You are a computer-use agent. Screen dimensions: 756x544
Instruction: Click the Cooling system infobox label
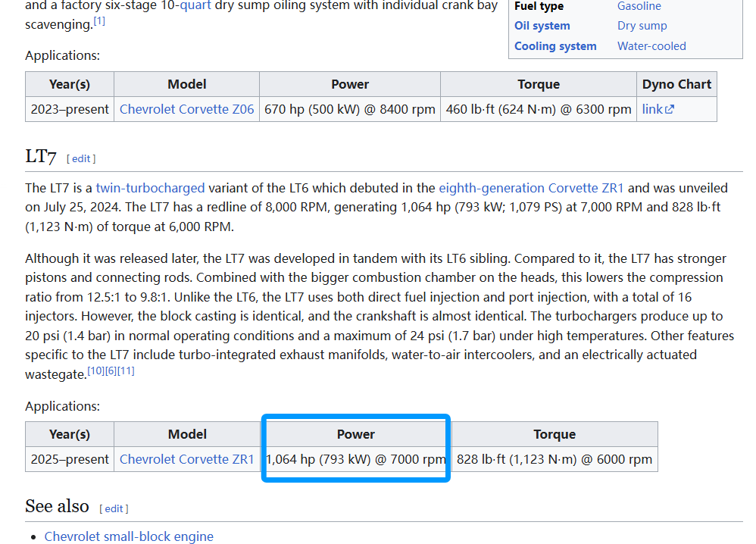[555, 46]
